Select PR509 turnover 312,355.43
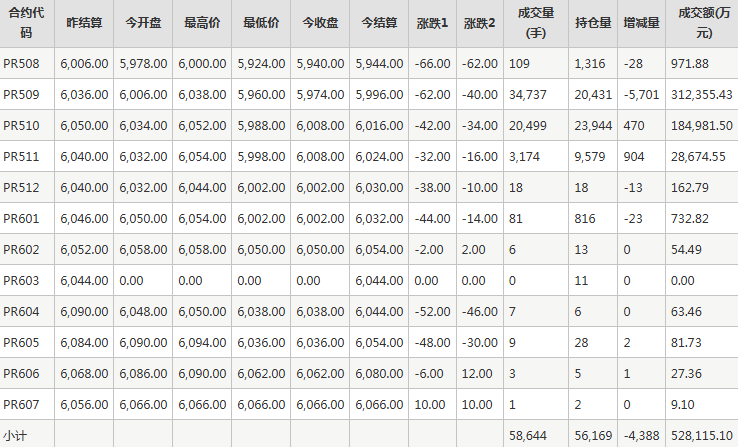Viewport: 738px width, 447px height. click(x=702, y=95)
